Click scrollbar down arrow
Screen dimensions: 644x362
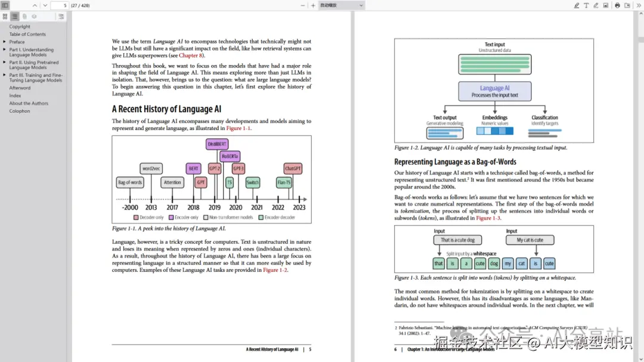[x=640, y=359]
